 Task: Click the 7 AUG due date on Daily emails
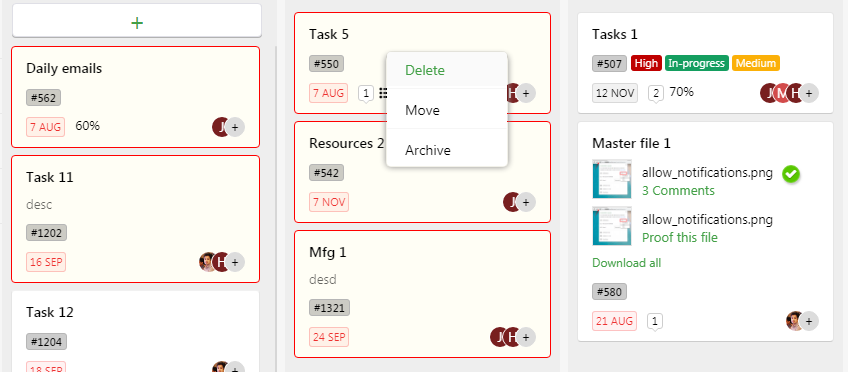pos(45,127)
